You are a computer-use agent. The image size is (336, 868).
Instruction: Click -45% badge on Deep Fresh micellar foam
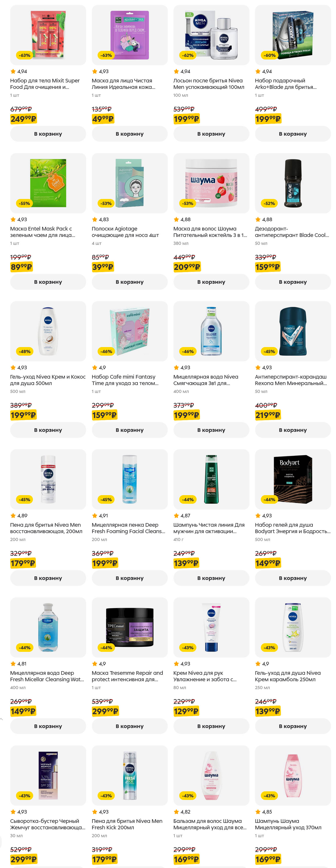pos(106,499)
